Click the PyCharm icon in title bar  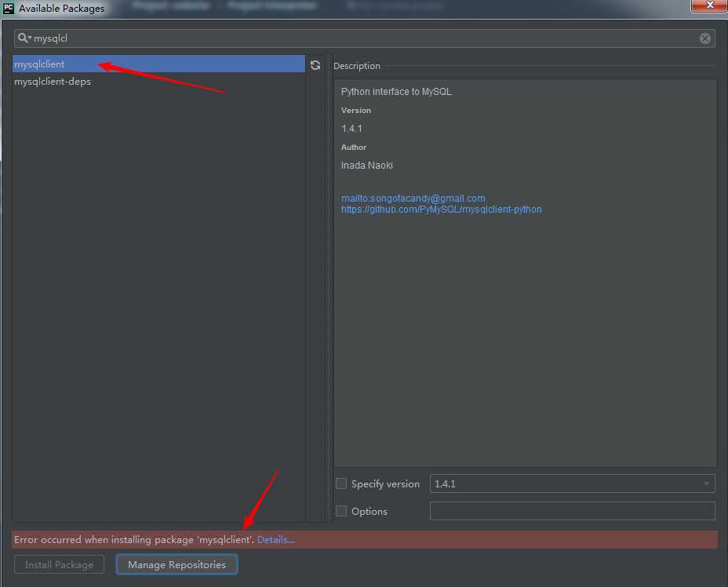point(9,8)
